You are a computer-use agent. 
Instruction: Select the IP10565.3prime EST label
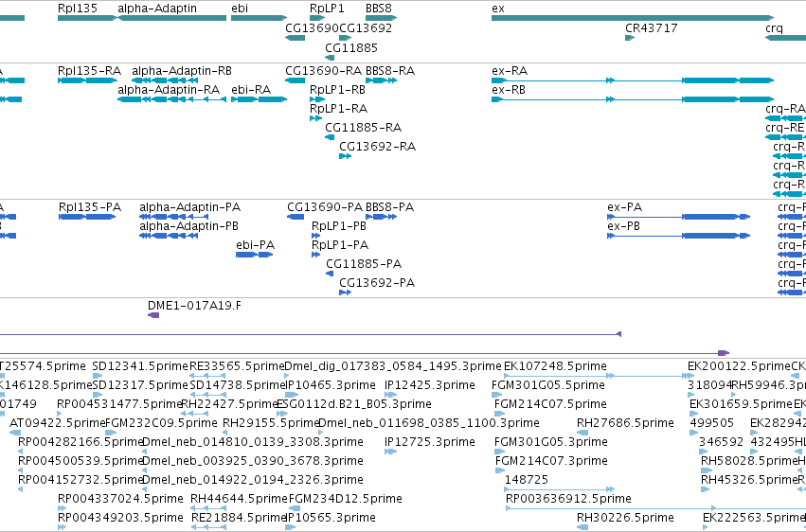[x=331, y=518]
